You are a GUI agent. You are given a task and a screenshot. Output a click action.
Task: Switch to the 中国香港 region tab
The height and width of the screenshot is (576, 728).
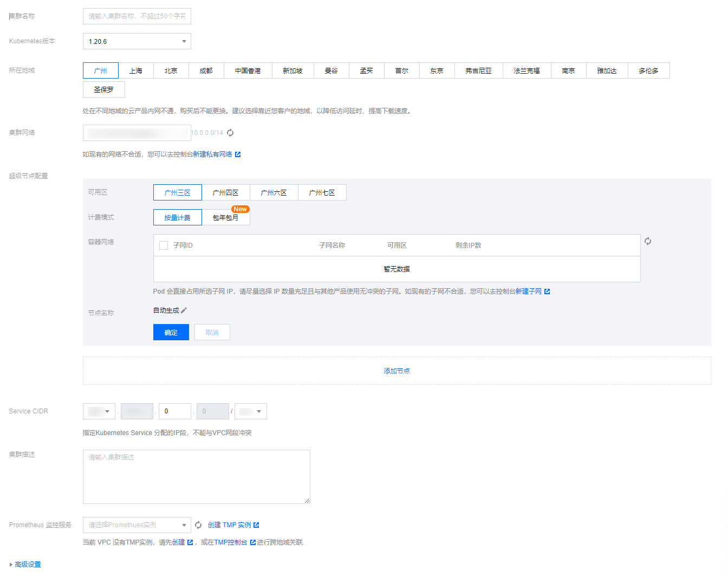coord(248,70)
